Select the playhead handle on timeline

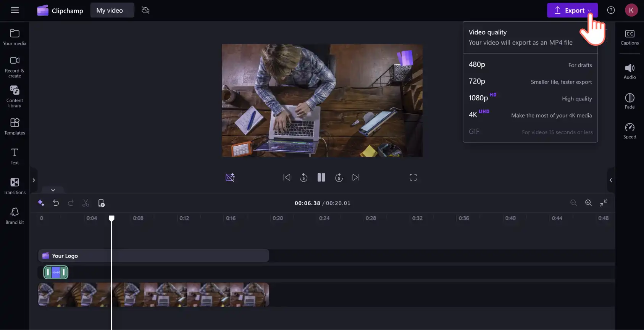coord(111,218)
